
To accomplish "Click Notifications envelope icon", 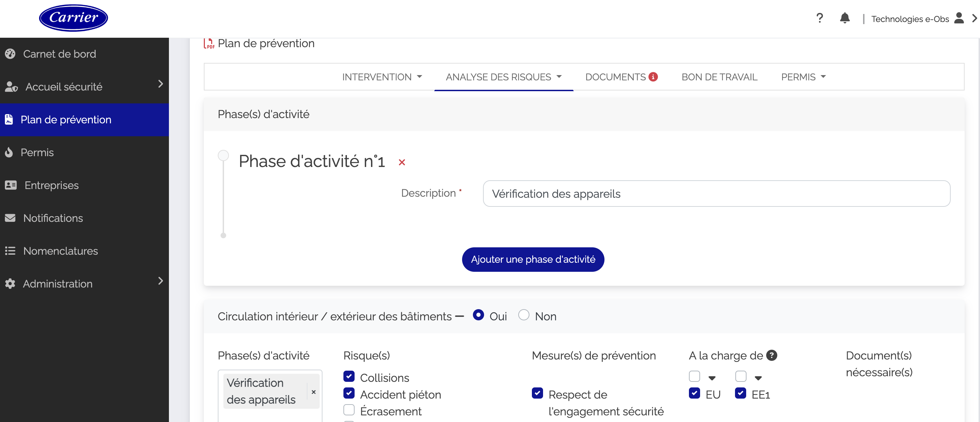I will (x=10, y=218).
